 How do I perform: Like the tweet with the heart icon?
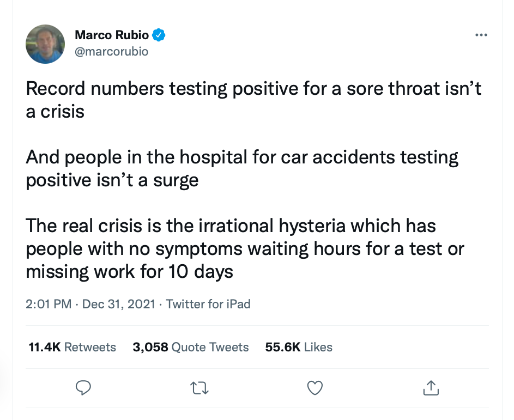[x=315, y=388]
